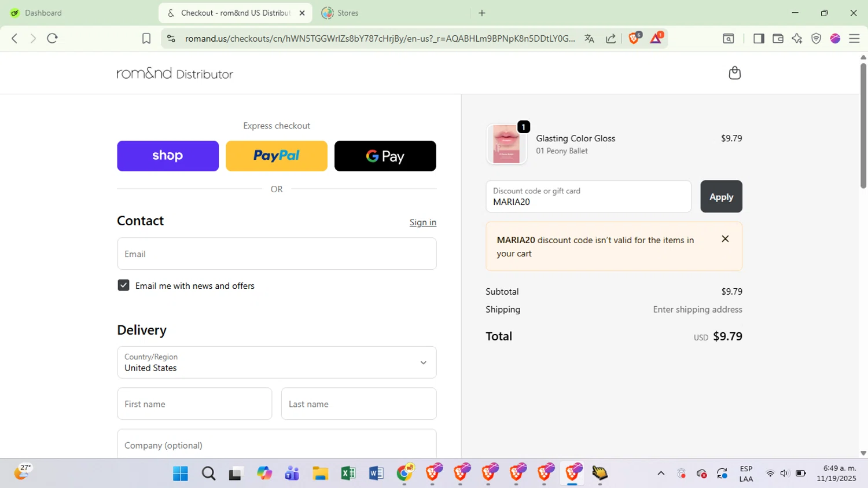The height and width of the screenshot is (488, 868).
Task: Click the Glasting Color Gloss product thumbnail
Action: click(x=506, y=144)
